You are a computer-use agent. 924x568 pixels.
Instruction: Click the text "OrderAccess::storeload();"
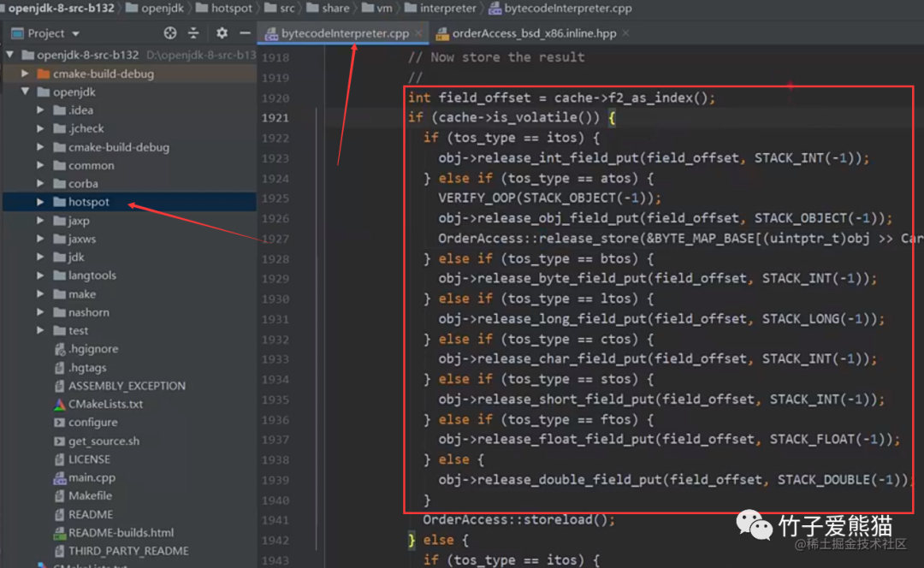pos(518,520)
